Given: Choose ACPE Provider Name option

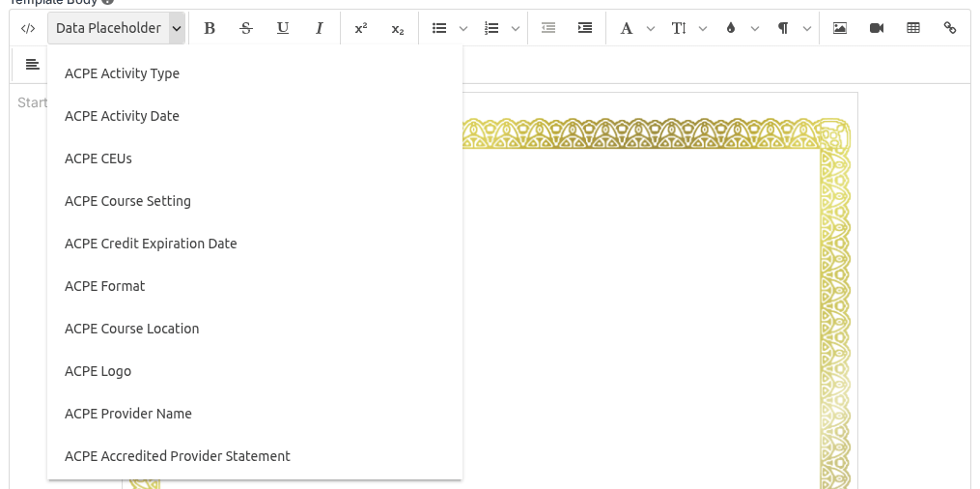Looking at the screenshot, I should (x=255, y=414).
